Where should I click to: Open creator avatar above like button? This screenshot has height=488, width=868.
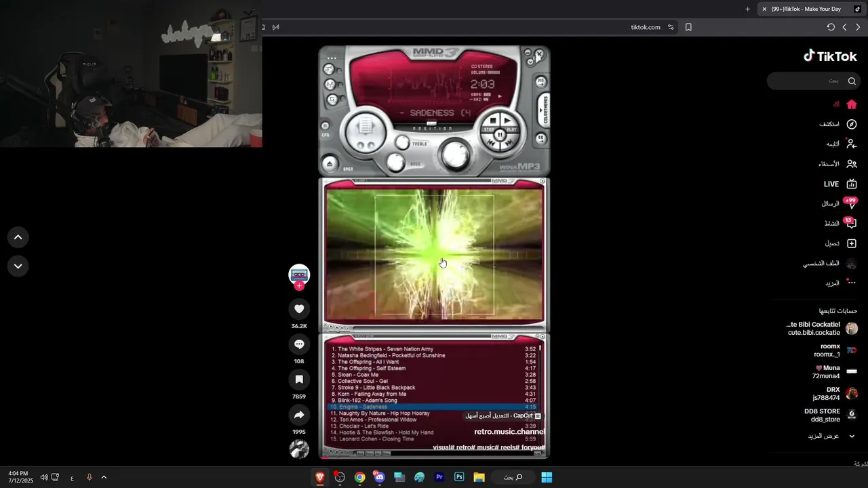[x=299, y=274]
